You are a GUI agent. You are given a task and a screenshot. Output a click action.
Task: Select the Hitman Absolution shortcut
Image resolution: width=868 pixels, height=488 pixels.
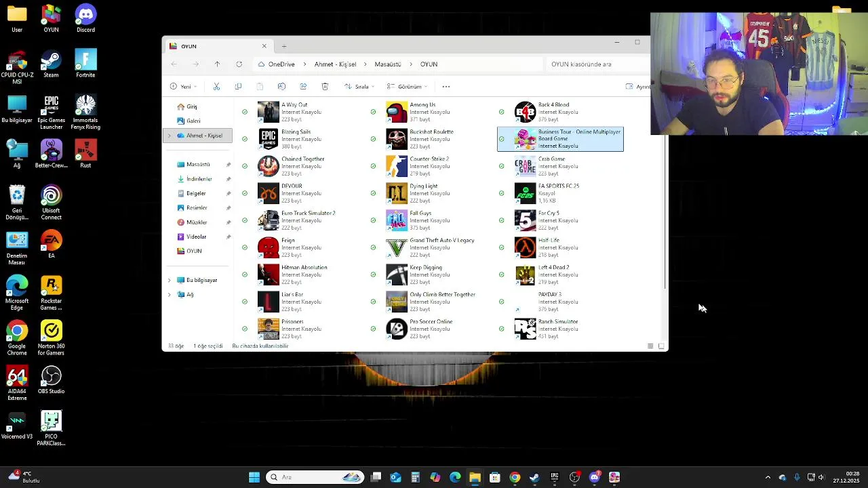pyautogui.click(x=293, y=274)
